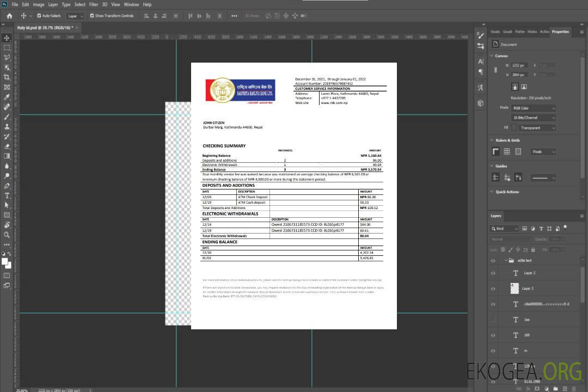Click the Home icon in options bar
The width and height of the screenshot is (588, 392).
(9, 16)
